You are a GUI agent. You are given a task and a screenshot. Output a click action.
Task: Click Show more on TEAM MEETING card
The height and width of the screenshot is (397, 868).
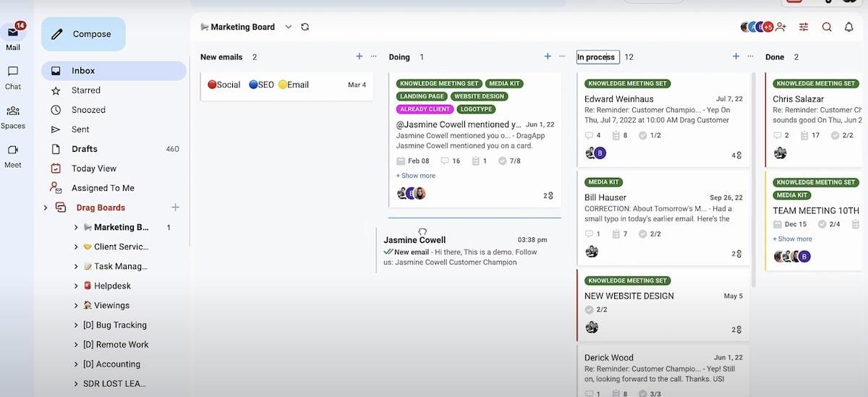(x=793, y=239)
